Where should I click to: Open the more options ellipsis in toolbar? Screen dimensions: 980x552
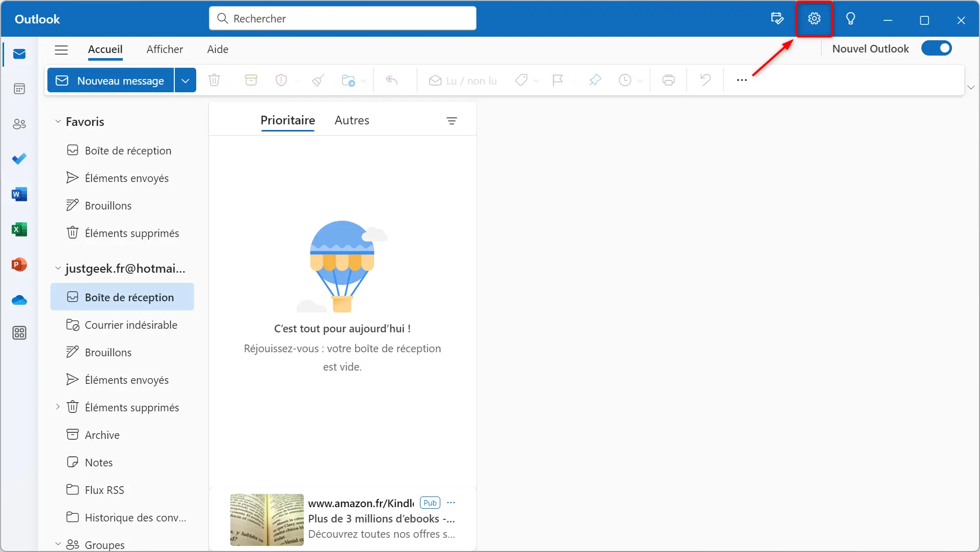[741, 80]
